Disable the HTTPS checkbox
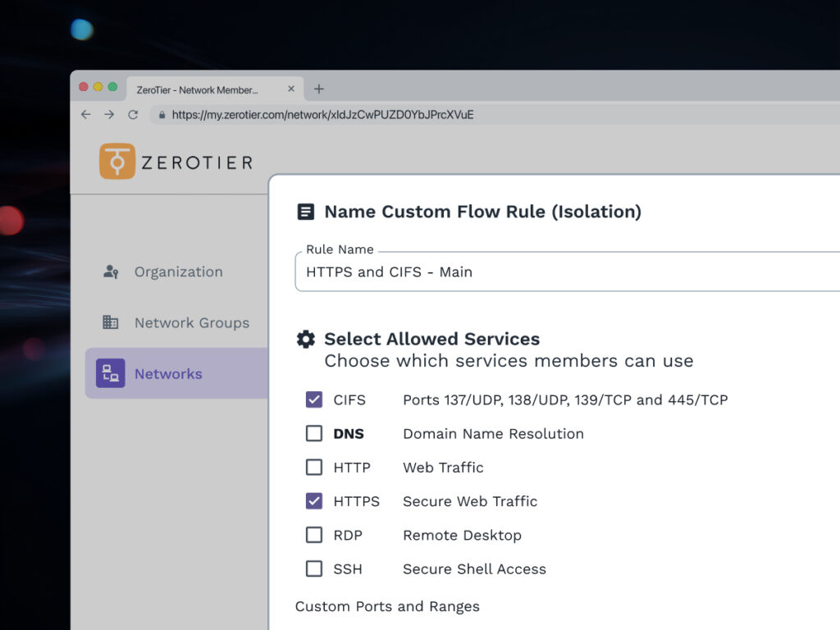Image resolution: width=840 pixels, height=630 pixels. pyautogui.click(x=314, y=500)
